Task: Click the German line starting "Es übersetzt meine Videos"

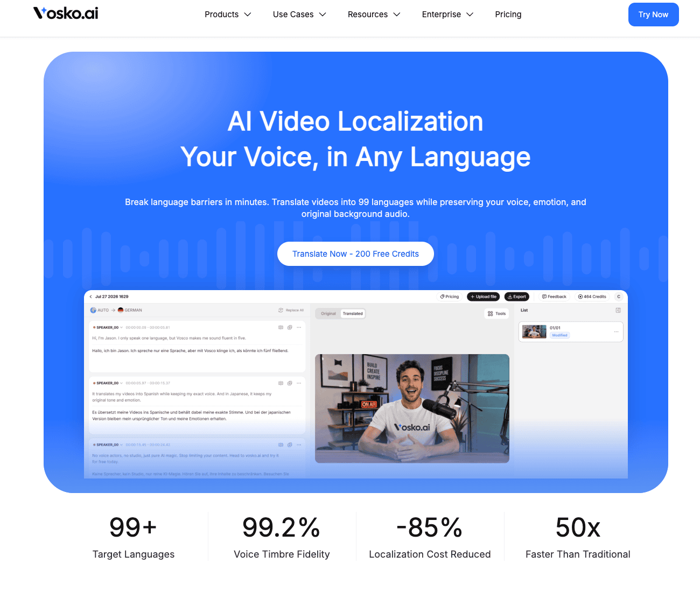Action: click(191, 416)
